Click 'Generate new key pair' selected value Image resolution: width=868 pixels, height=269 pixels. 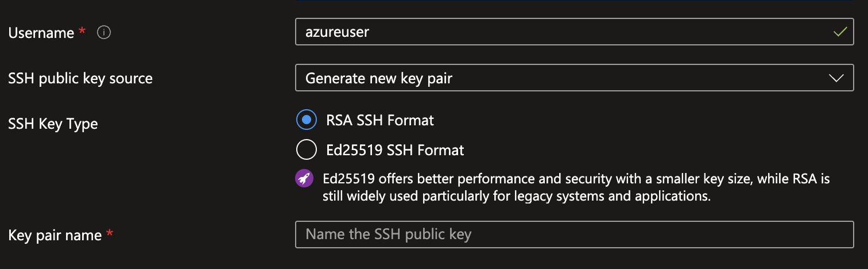pyautogui.click(x=379, y=78)
